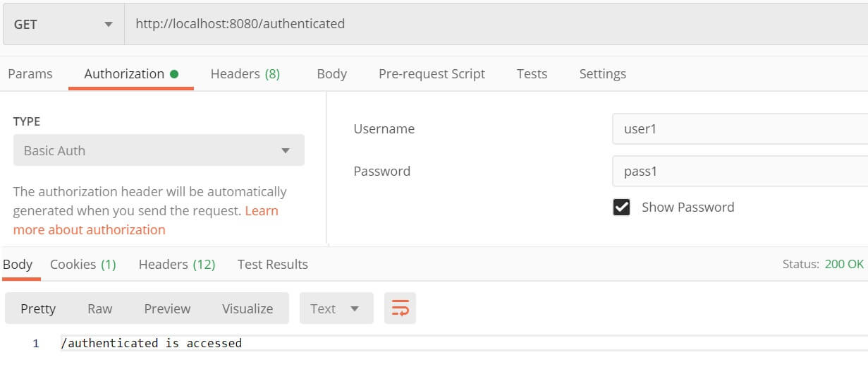Viewport: 868px width, 367px height.
Task: Open the GET method dropdown
Action: 63,24
